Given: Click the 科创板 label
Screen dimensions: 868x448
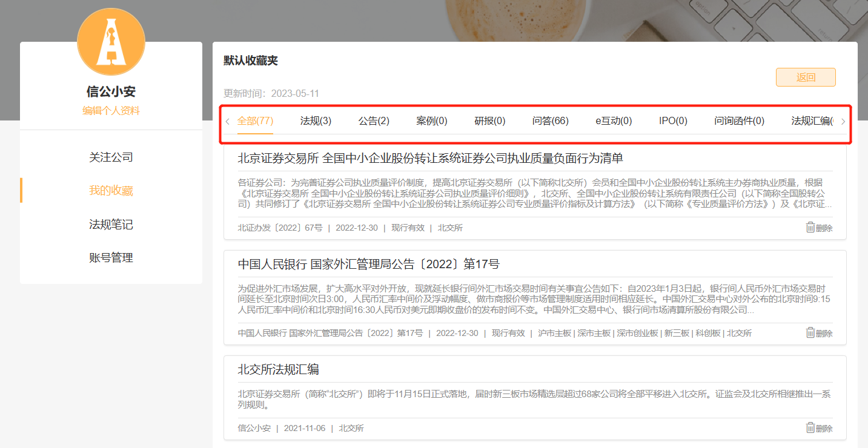Looking at the screenshot, I should [707, 333].
